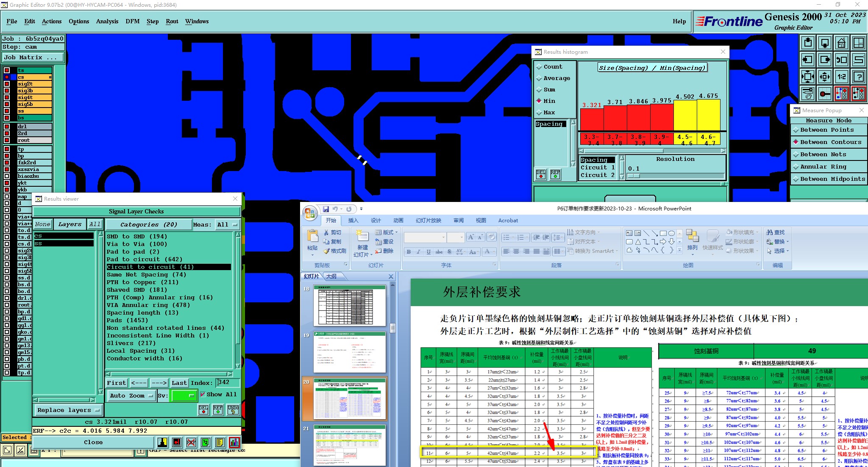Click the yellow notes report icon
The width and height of the screenshot is (868, 467).
click(x=220, y=442)
